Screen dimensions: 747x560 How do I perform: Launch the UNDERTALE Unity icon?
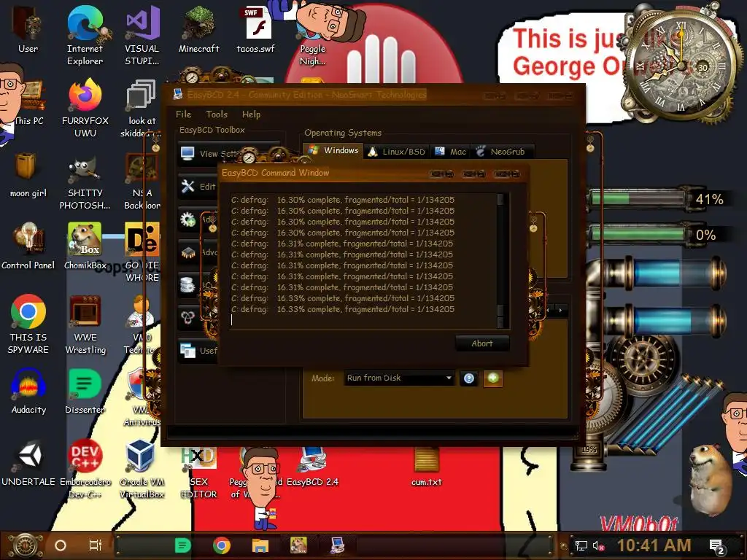[28, 464]
